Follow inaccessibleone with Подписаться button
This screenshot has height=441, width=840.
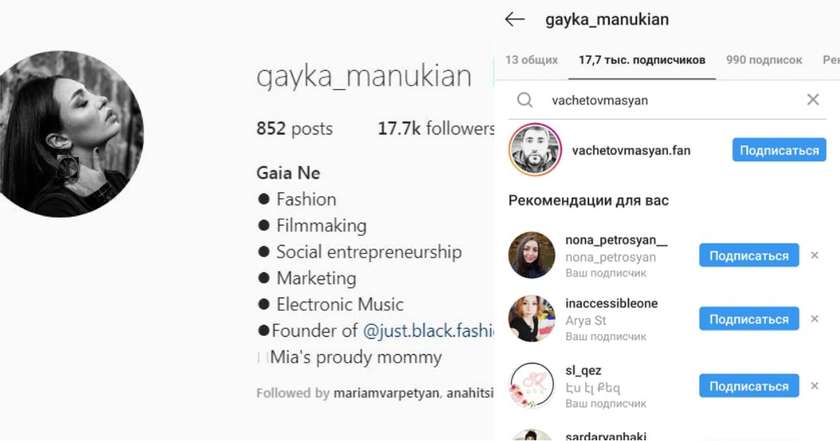(749, 319)
